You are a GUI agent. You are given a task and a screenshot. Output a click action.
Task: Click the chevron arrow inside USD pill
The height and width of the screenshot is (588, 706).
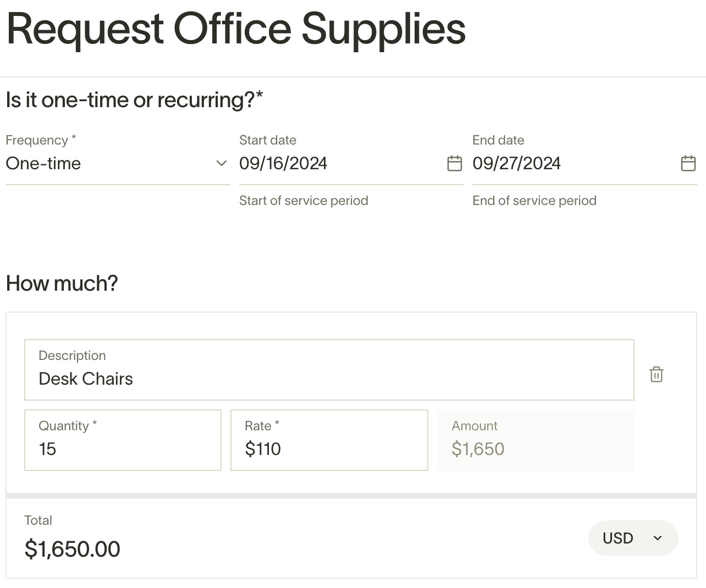click(x=658, y=538)
